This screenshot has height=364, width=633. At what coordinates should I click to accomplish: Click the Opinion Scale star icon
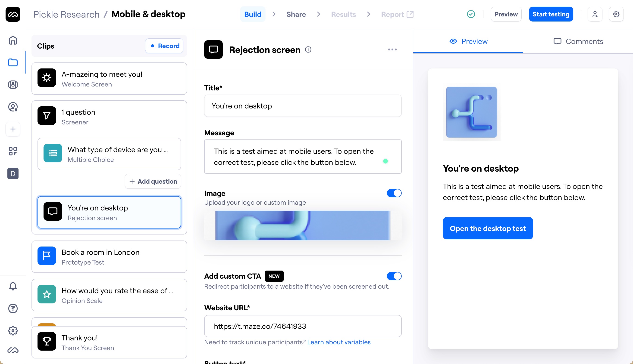pos(47,294)
